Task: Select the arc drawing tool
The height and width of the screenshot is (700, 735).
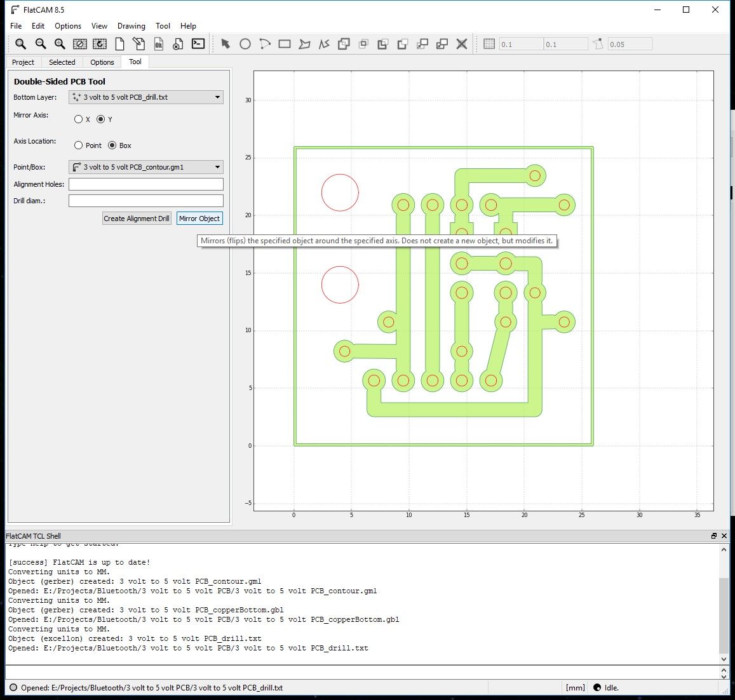Action: 265,44
